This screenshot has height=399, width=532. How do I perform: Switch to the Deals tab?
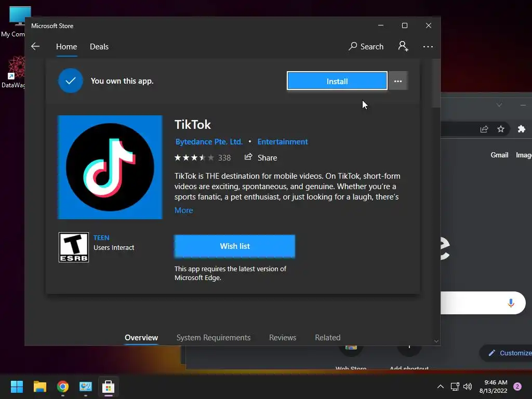[x=99, y=46]
